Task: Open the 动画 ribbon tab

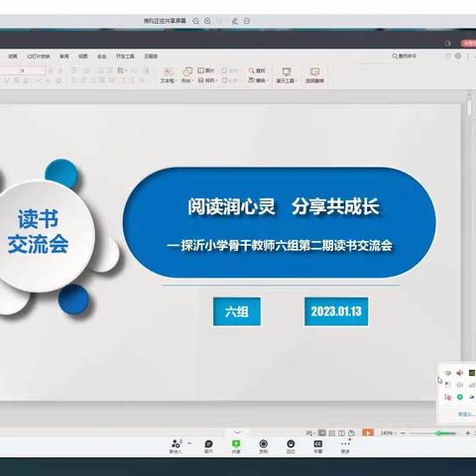Action: 13,57
